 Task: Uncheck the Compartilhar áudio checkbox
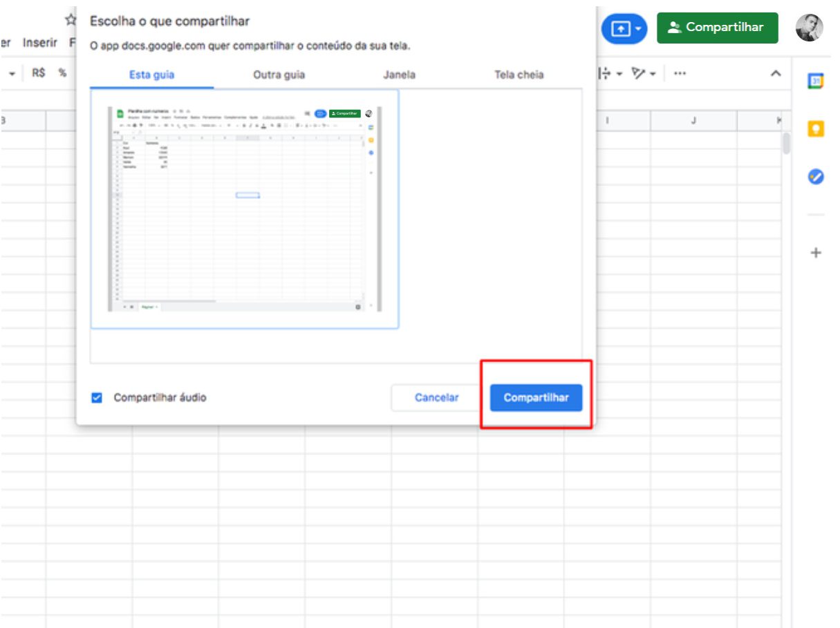point(97,398)
